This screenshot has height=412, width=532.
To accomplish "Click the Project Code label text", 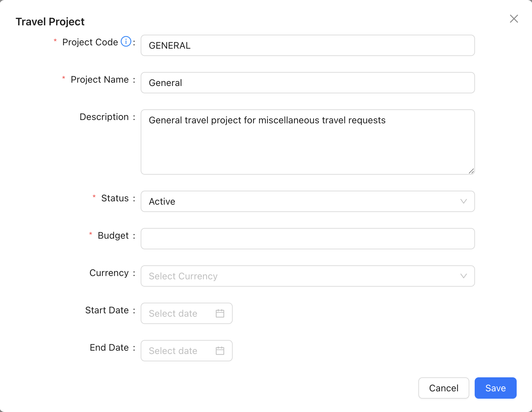I will (90, 42).
